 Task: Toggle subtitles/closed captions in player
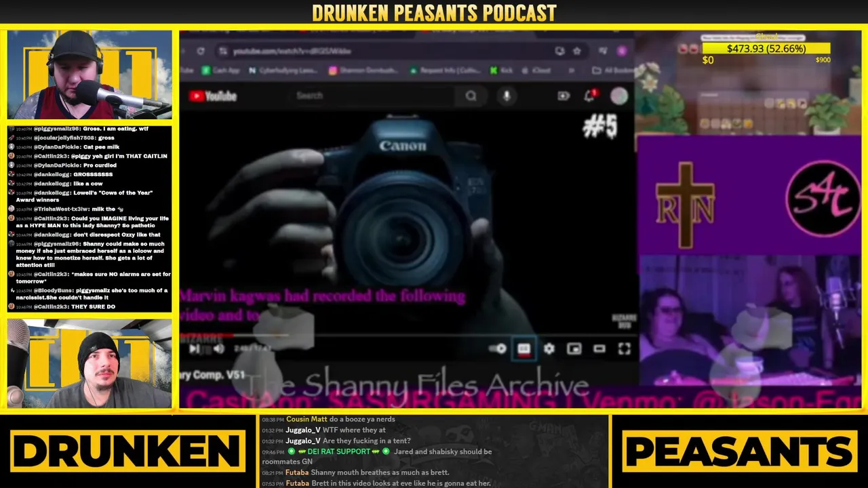click(x=524, y=349)
